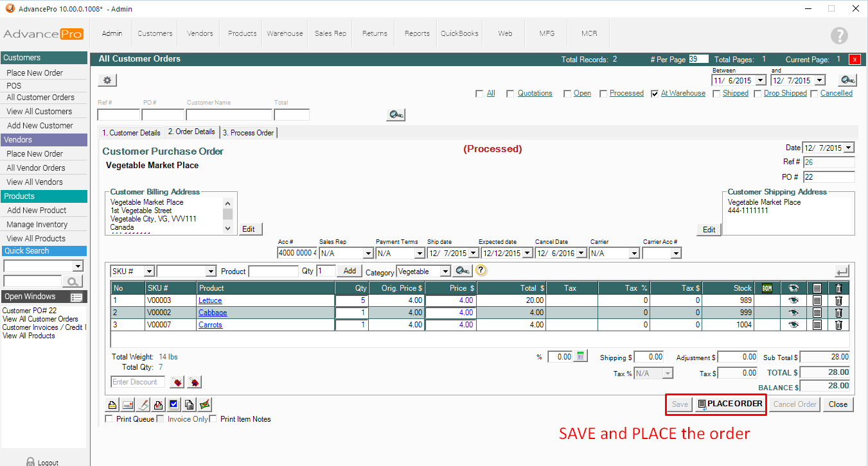Click the calculator icon next to percent field
Image resolution: width=868 pixels, height=466 pixels.
pos(581,357)
